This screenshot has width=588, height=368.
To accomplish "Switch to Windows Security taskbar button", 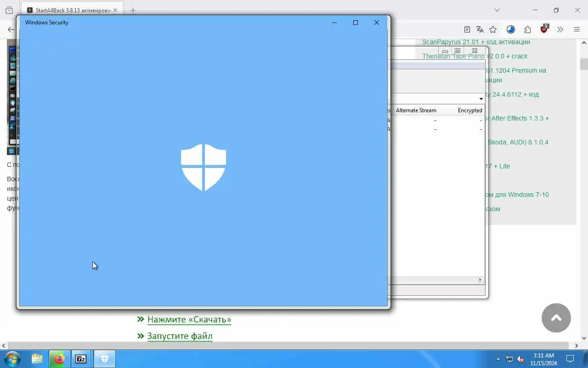I will click(x=105, y=359).
